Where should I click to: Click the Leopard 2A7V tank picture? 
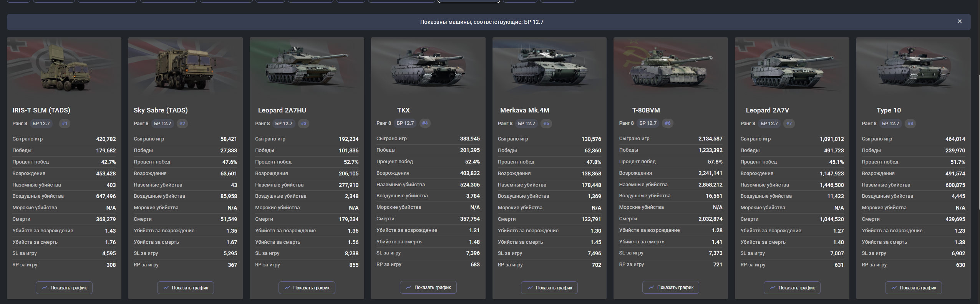[792, 66]
